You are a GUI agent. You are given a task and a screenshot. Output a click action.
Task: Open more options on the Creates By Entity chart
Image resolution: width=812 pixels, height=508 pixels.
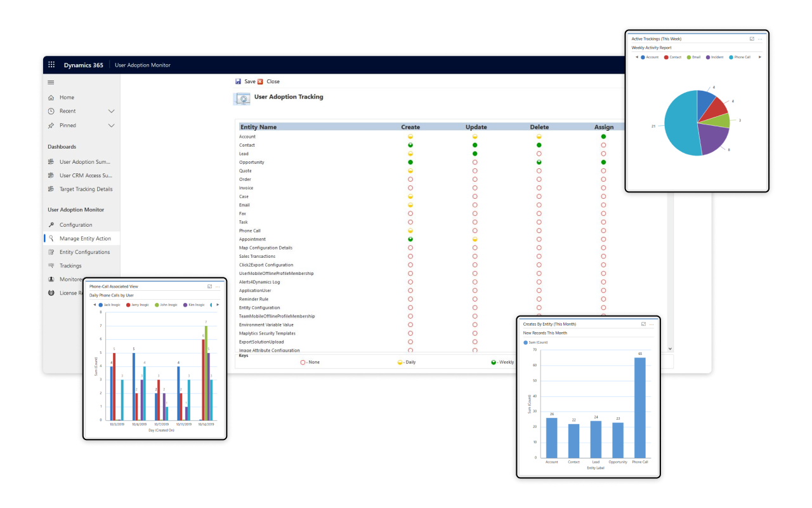coord(651,324)
